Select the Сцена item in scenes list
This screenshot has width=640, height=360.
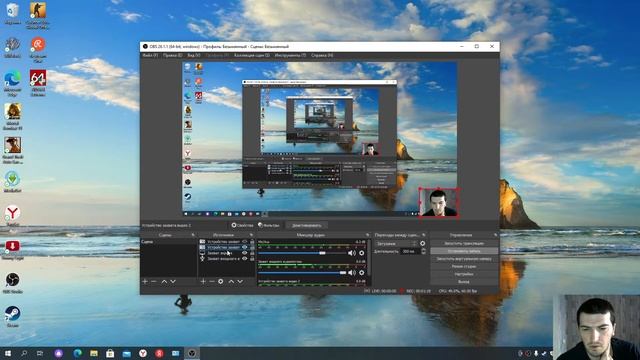click(x=168, y=242)
